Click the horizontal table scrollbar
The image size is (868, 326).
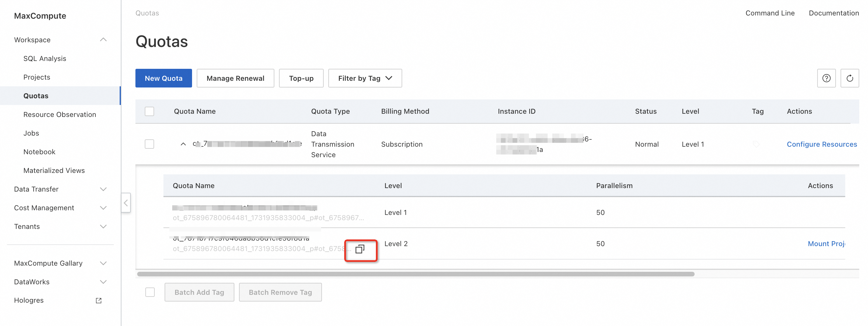tap(416, 274)
